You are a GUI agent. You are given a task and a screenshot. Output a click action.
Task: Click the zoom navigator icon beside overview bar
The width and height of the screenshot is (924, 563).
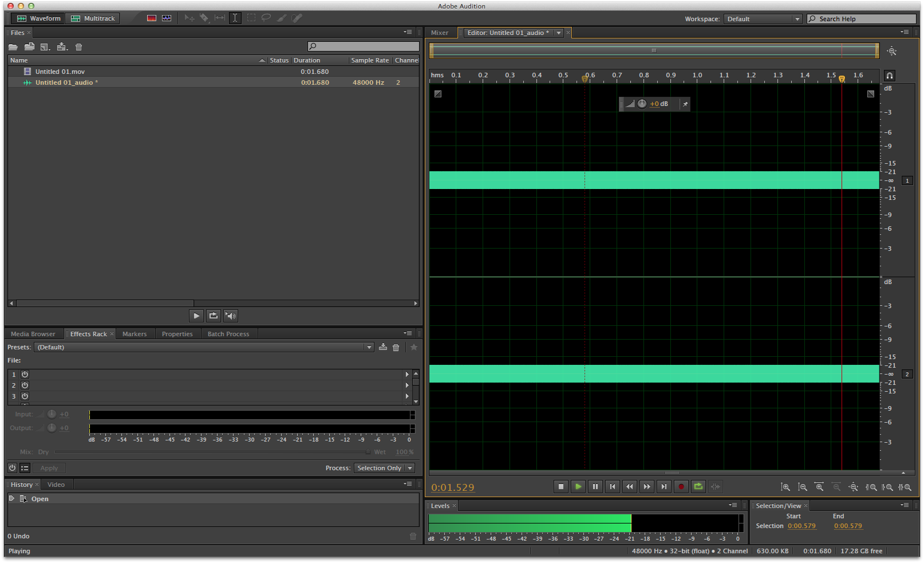892,51
